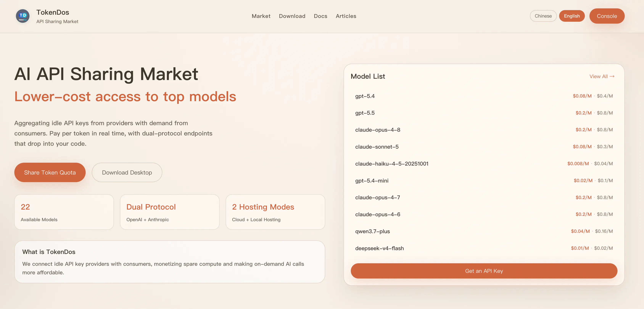
Task: Click gpt-5.4-mini price $0.1/M
Action: [x=605, y=180]
